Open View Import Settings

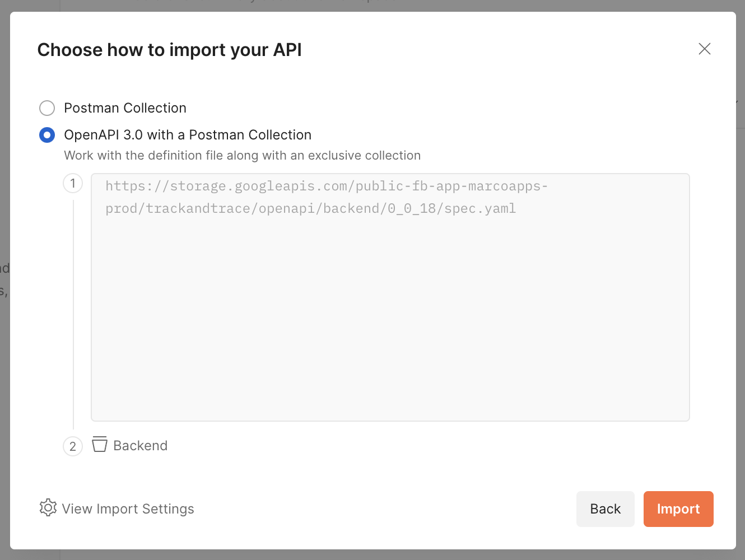click(128, 508)
